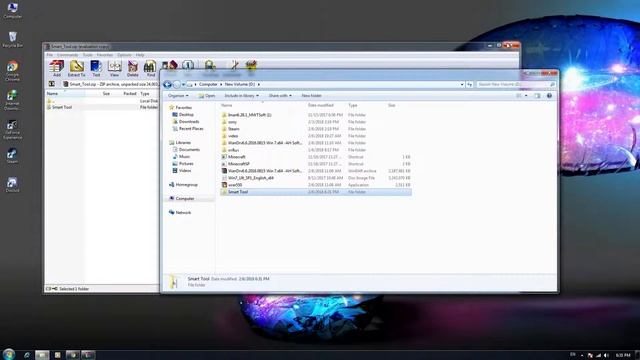
Task: Click WinRAR Info icon
Action: coord(188,65)
